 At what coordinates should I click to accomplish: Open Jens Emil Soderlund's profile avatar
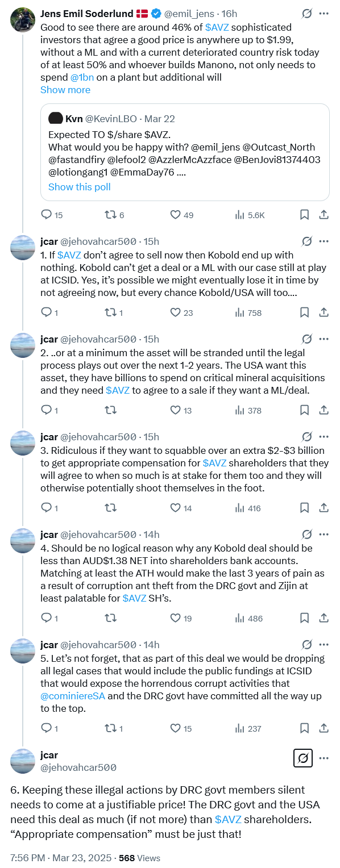23,20
